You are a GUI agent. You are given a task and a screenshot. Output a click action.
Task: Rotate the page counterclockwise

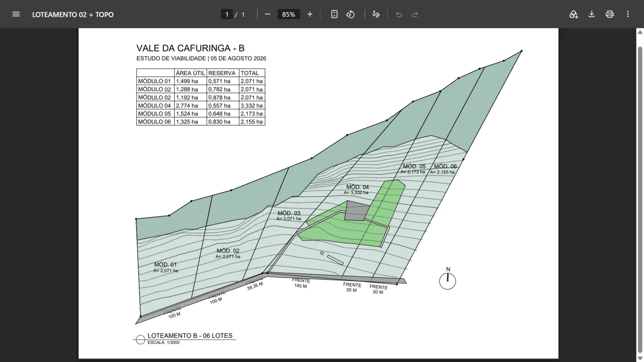[x=351, y=14]
